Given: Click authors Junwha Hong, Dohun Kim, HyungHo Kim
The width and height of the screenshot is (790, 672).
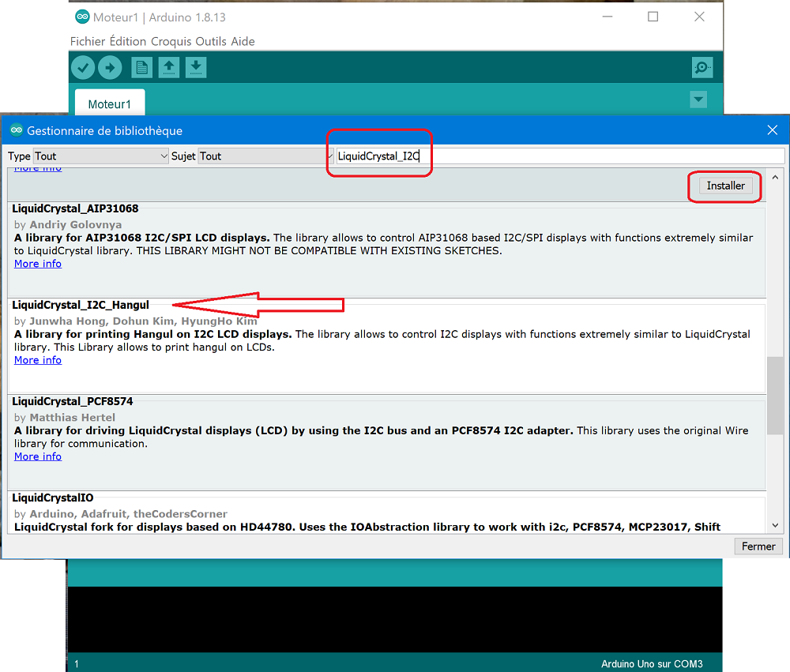Looking at the screenshot, I should tap(143, 321).
